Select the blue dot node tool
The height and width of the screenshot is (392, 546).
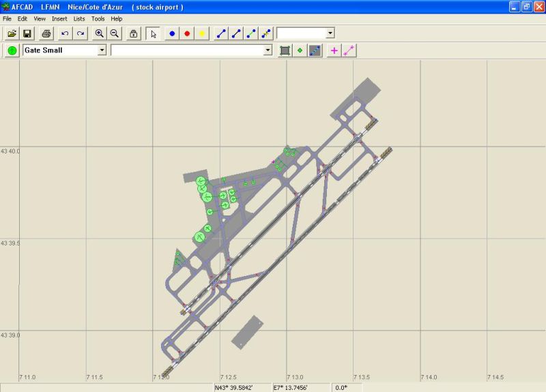click(x=172, y=33)
